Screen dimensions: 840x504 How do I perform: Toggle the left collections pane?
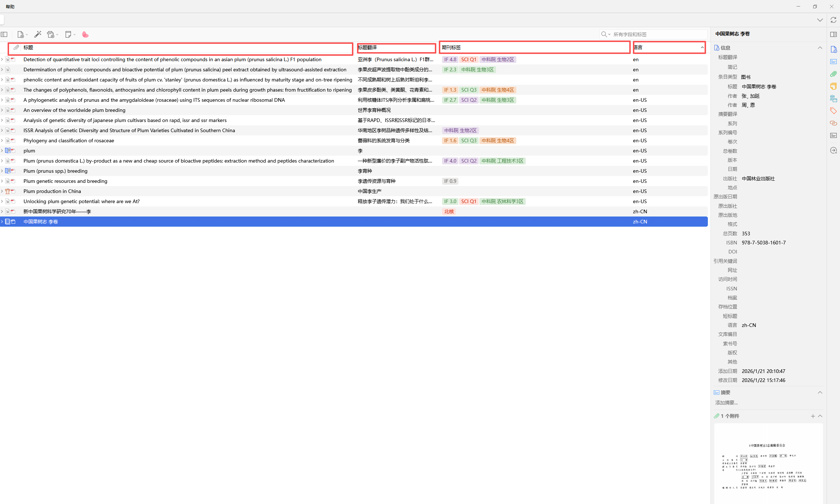point(4,34)
